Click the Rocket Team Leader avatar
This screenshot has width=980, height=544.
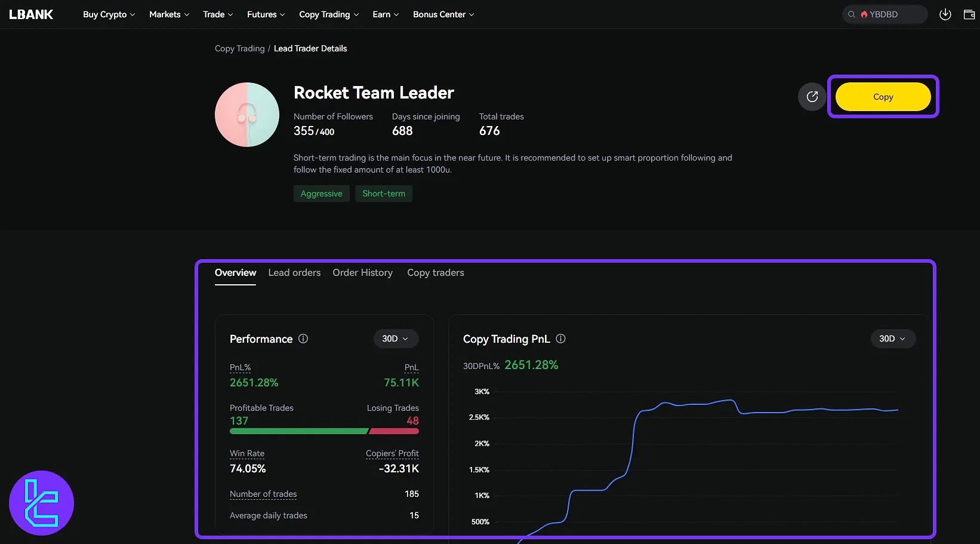point(247,115)
